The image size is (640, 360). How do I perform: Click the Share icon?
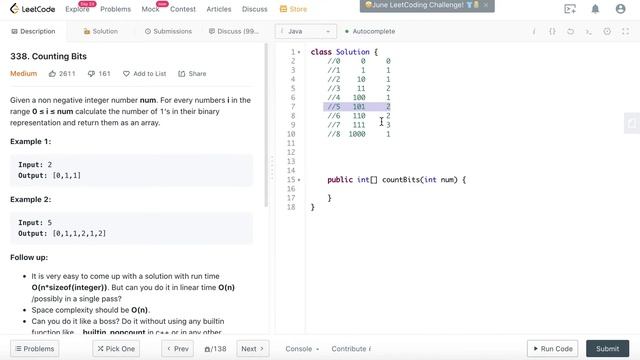(x=182, y=73)
